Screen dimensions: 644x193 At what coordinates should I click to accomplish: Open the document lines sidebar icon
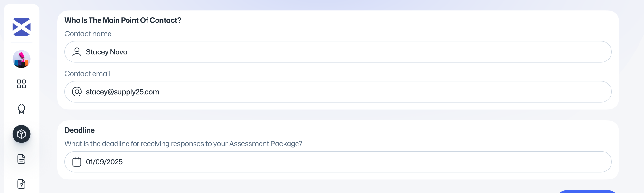pos(21,159)
